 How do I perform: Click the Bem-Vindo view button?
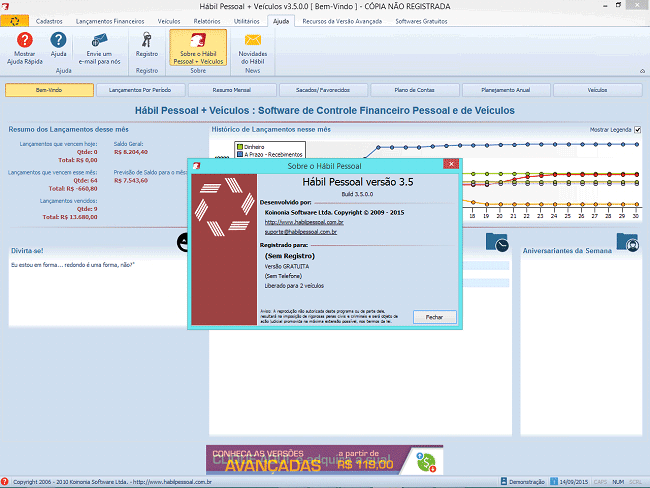click(x=49, y=90)
